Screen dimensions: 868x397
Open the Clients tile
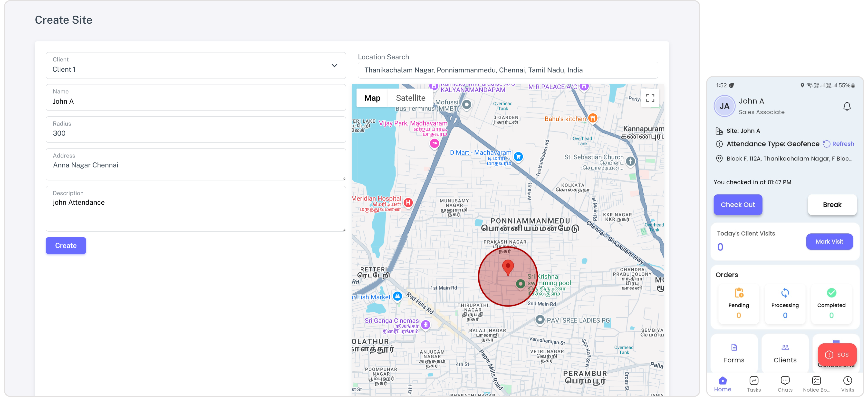pyautogui.click(x=785, y=353)
